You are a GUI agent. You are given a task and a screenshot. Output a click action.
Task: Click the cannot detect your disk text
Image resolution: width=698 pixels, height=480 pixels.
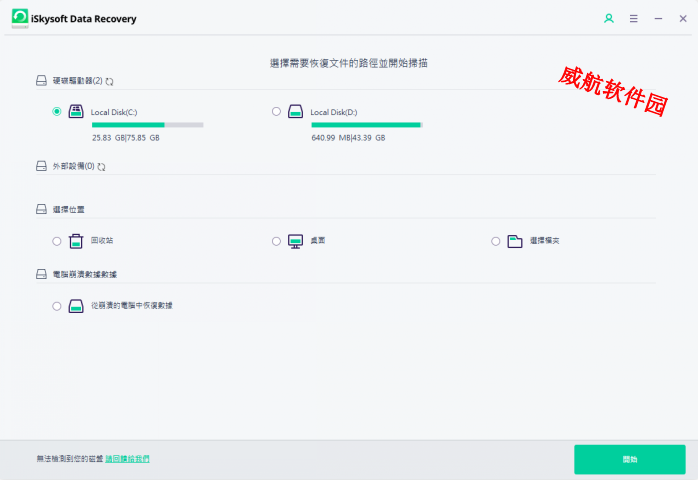[70, 459]
